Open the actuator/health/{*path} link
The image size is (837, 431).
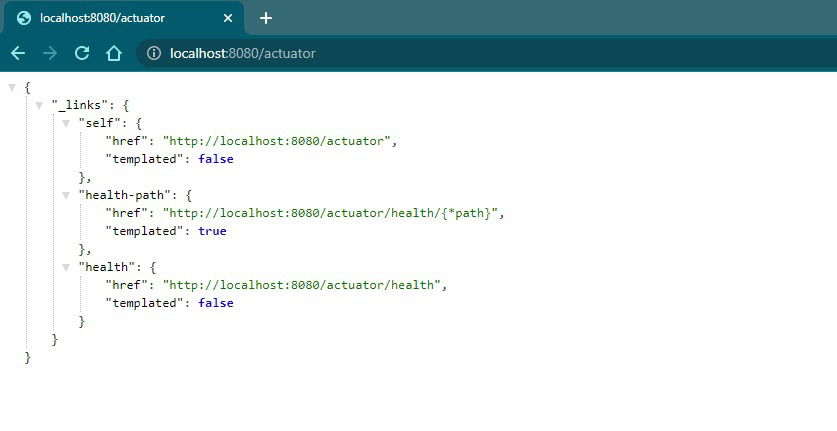[x=330, y=213]
